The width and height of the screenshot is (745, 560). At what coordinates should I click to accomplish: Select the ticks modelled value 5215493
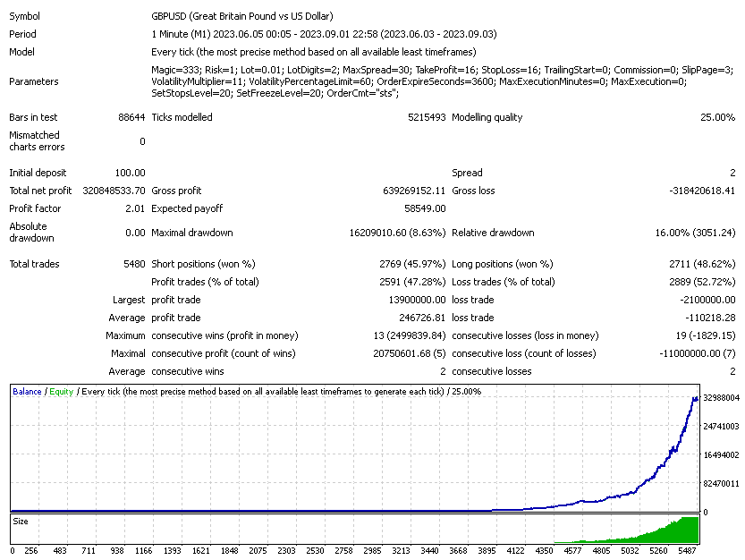click(x=427, y=117)
